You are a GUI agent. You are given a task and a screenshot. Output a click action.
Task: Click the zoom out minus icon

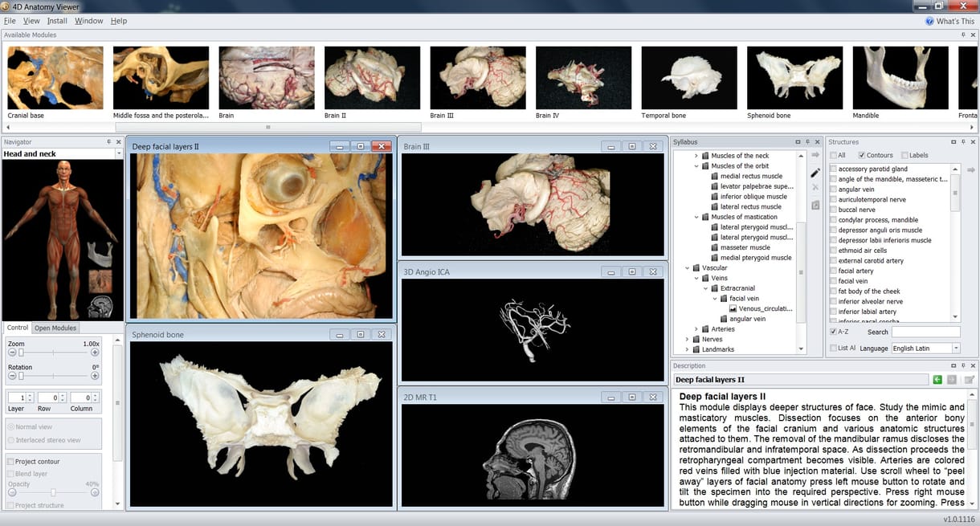click(12, 353)
